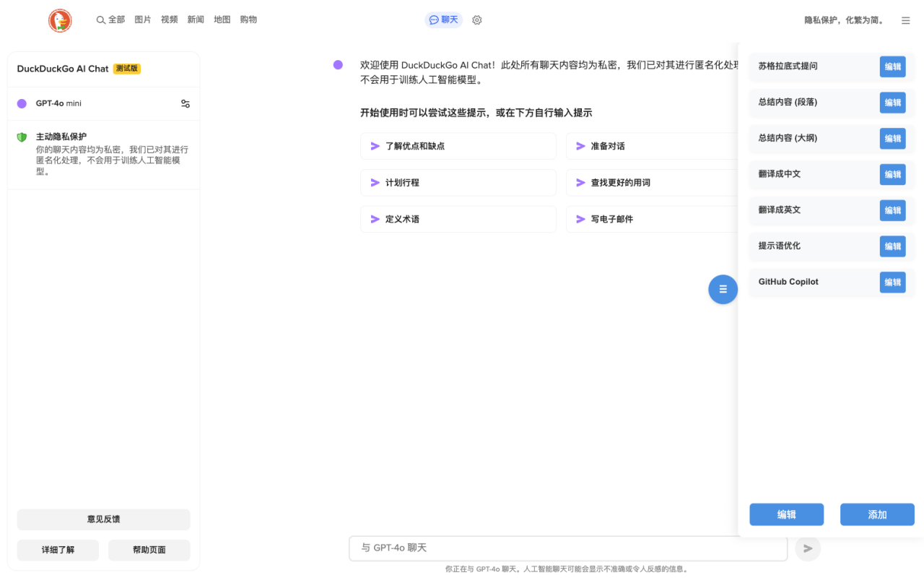Select the 计划行程 prompt suggestion
Screen dimensions: 924x578
tap(458, 182)
